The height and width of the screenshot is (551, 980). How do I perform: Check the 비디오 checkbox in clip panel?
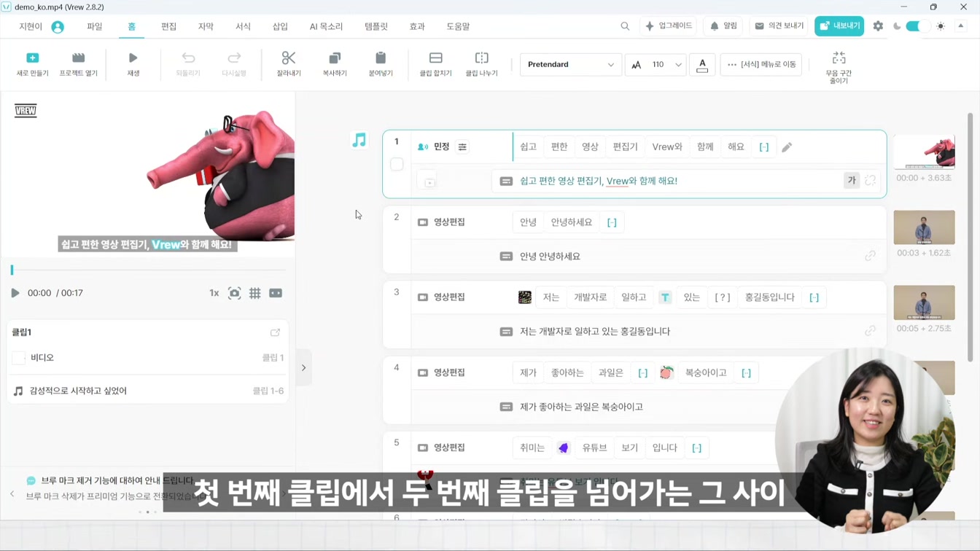coord(19,358)
